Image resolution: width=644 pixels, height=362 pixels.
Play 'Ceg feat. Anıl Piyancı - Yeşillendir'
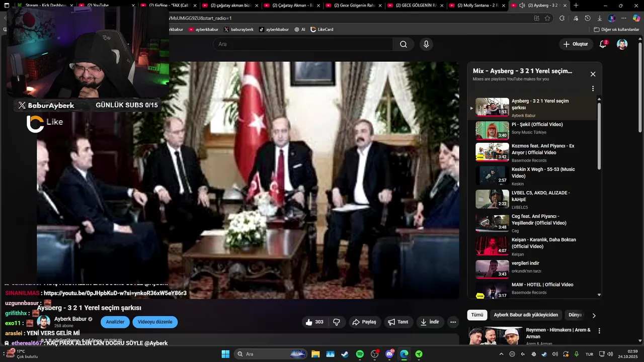click(533, 223)
